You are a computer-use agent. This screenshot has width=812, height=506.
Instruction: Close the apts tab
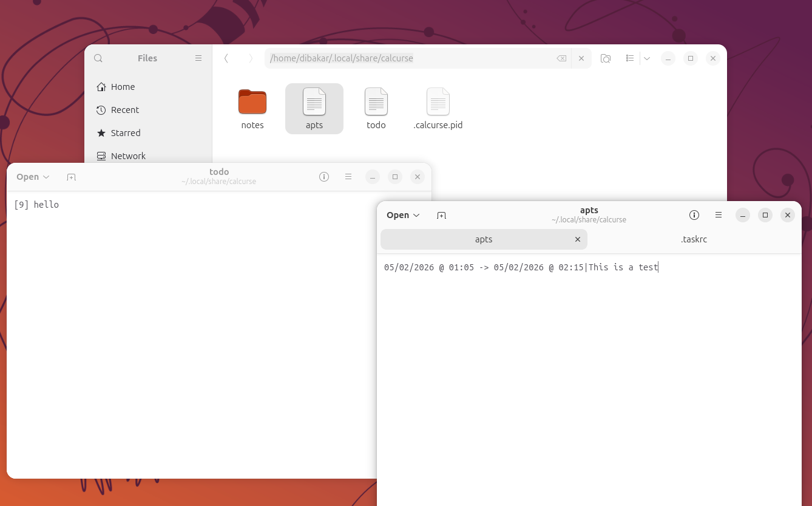click(578, 239)
